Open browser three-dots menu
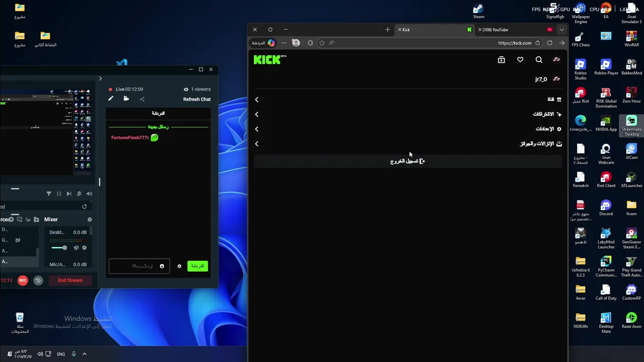Screen dimensions: 644x362 284,43
